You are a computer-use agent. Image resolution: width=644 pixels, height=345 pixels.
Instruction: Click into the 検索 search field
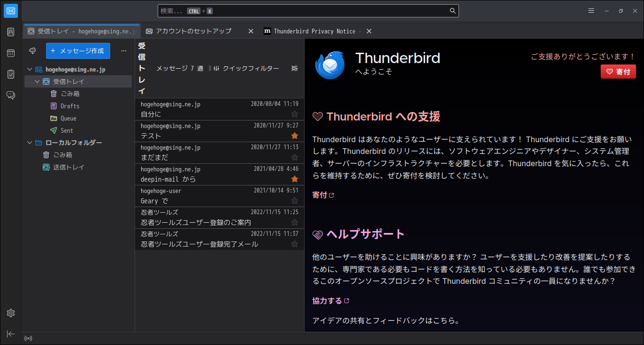[308, 11]
